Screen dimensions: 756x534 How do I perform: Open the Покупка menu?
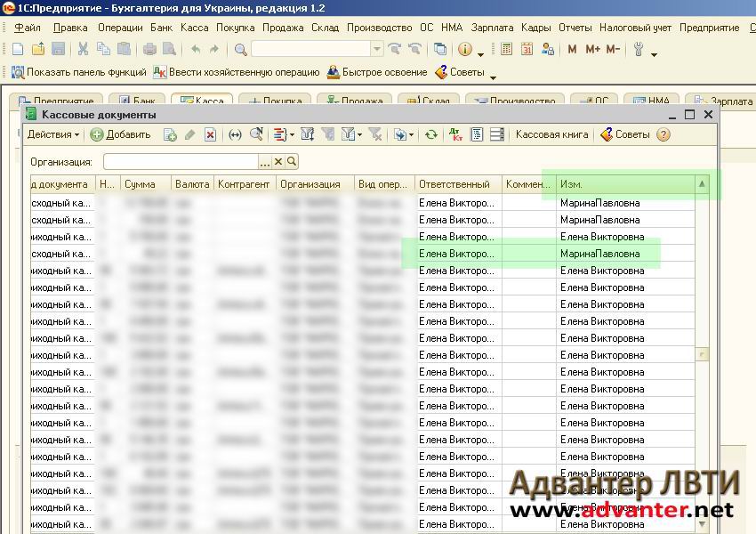point(236,28)
